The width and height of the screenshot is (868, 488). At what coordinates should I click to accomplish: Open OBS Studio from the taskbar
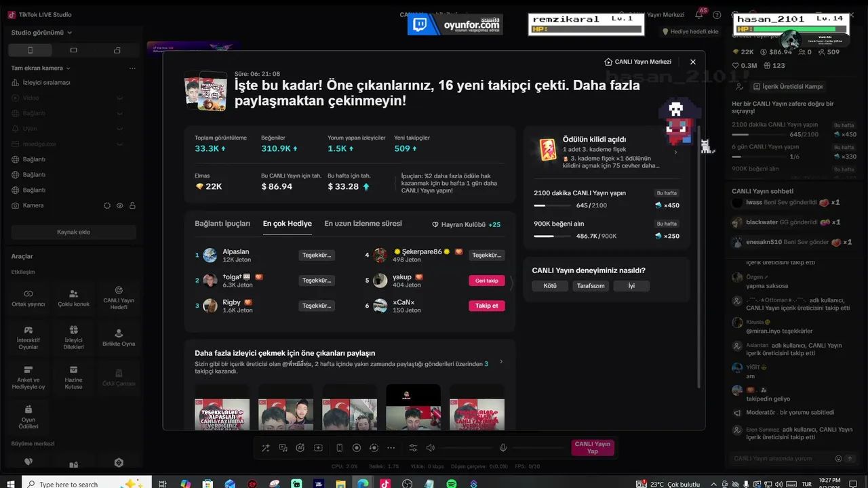pos(408,483)
